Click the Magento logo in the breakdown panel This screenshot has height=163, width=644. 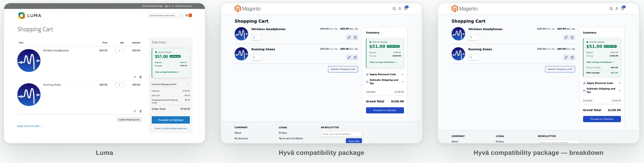coord(465,8)
